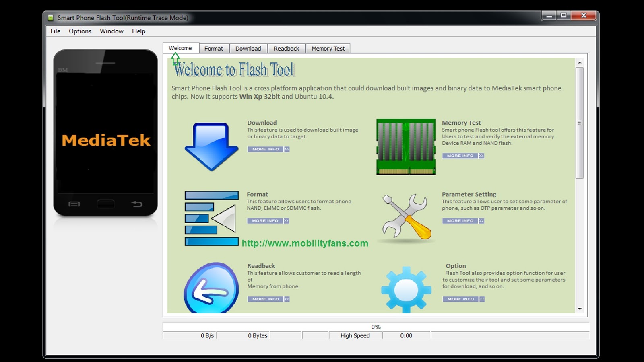This screenshot has height=362, width=644.
Task: Click the scroll down arrow of welcome page
Action: point(580,309)
